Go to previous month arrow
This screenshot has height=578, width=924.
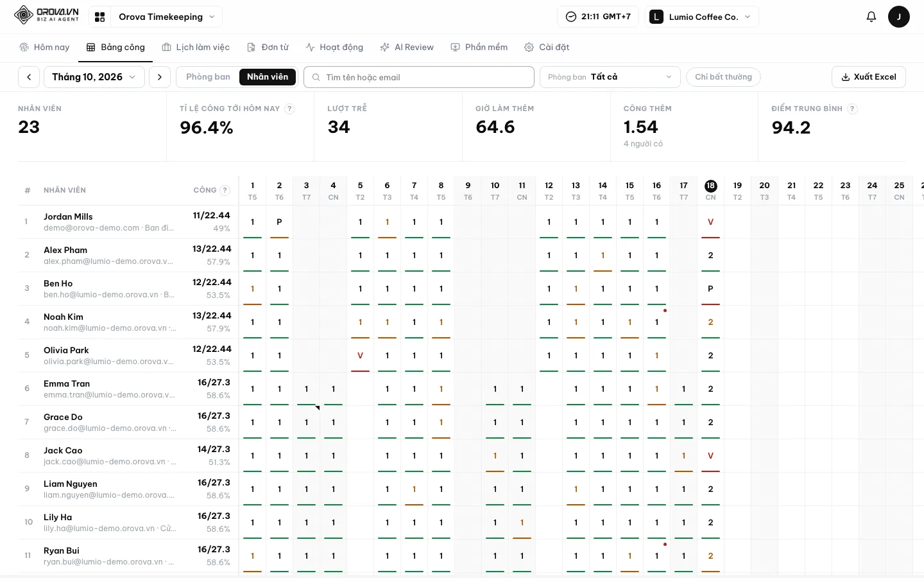click(x=29, y=77)
